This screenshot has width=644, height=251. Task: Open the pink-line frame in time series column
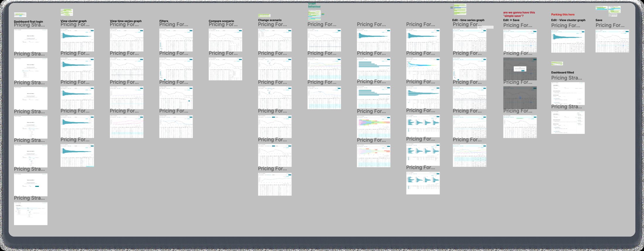pos(126,126)
